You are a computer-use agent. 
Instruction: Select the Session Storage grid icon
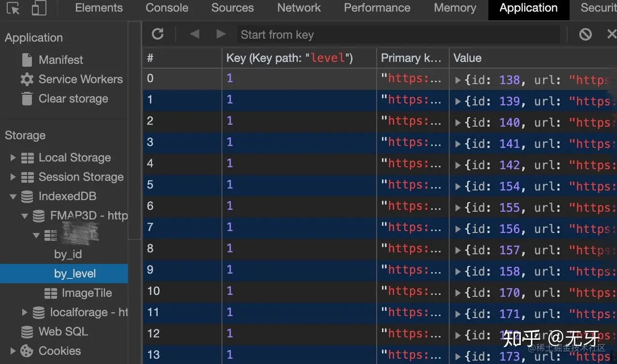(28, 177)
